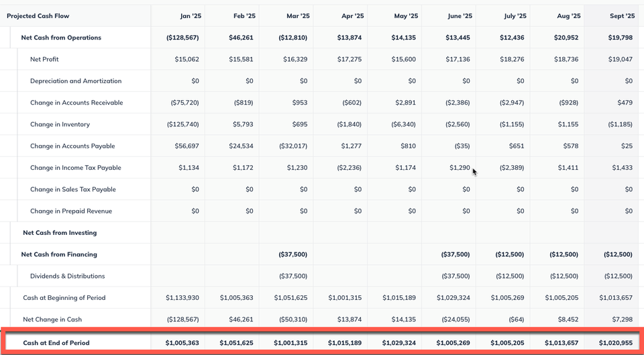Click the Jan Inventory change ($125,740)
Viewport: 644px width, 355px height.
click(182, 125)
